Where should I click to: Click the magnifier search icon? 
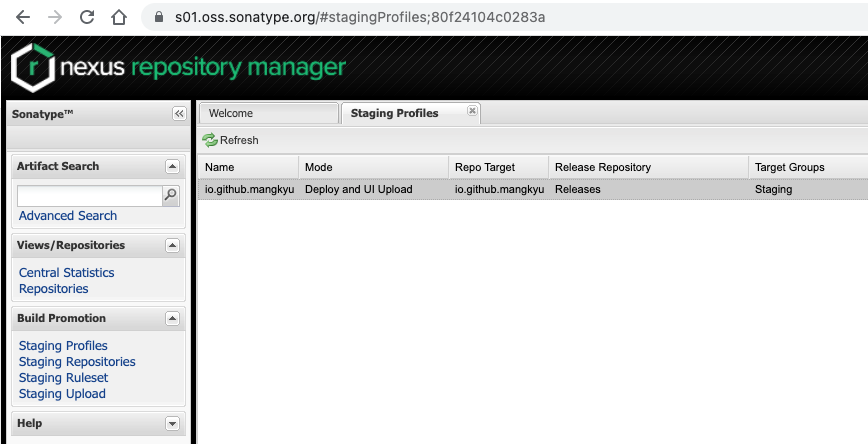(x=170, y=196)
